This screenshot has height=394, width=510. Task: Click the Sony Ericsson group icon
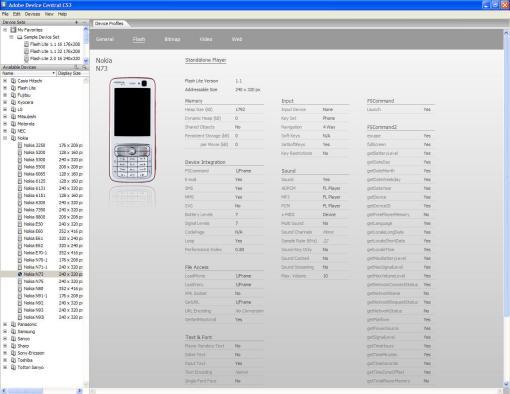[x=13, y=353]
